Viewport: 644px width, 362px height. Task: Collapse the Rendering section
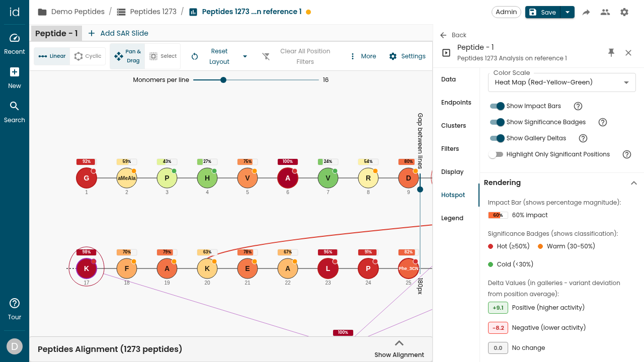[634, 183]
